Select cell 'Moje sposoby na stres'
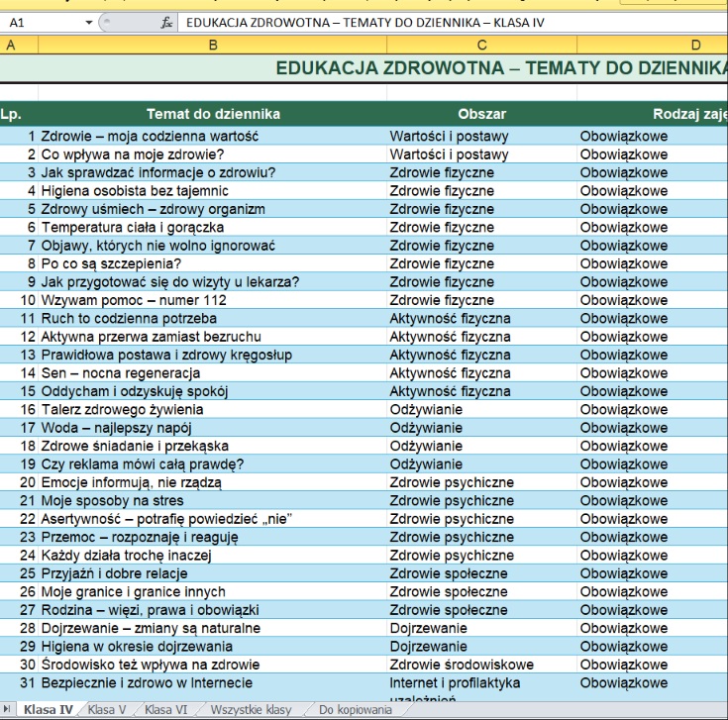The image size is (728, 720). tap(213, 500)
